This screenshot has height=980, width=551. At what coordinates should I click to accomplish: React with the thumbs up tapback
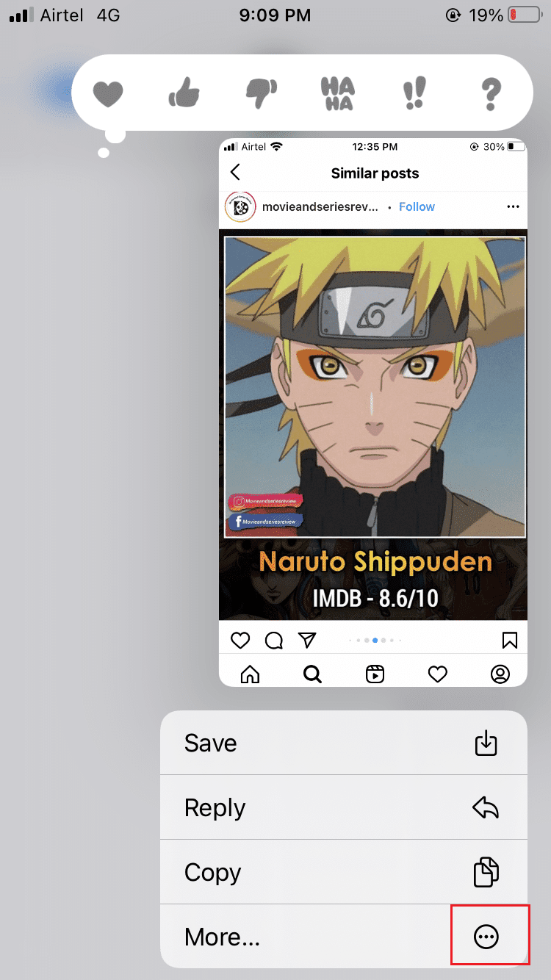tap(183, 93)
